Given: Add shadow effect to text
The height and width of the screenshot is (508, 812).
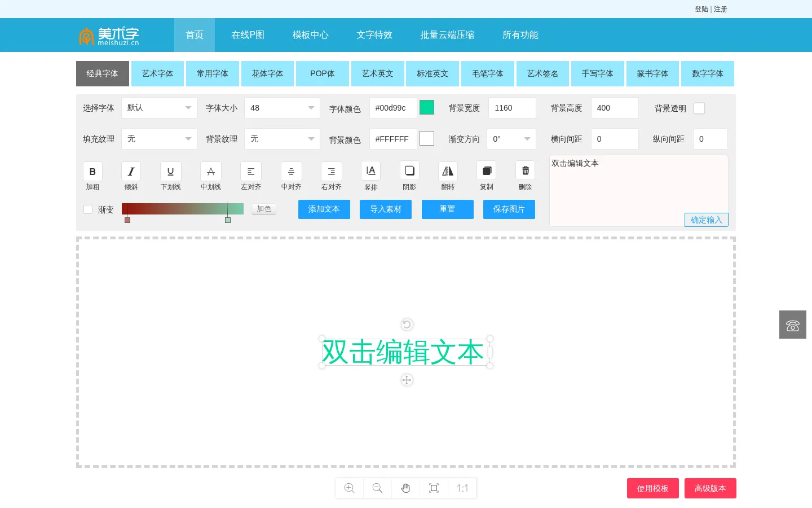Looking at the screenshot, I should pyautogui.click(x=409, y=171).
